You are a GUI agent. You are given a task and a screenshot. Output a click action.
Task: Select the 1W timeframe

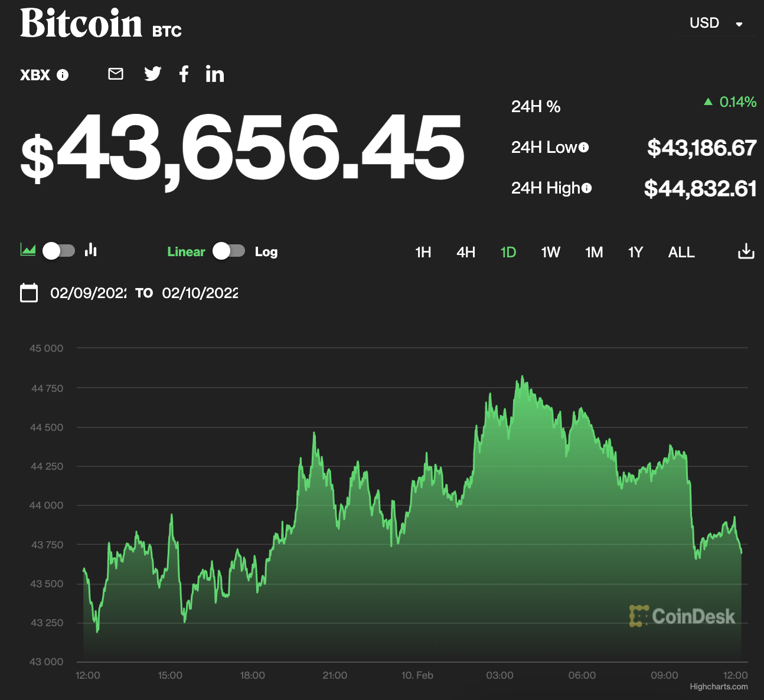pos(550,252)
